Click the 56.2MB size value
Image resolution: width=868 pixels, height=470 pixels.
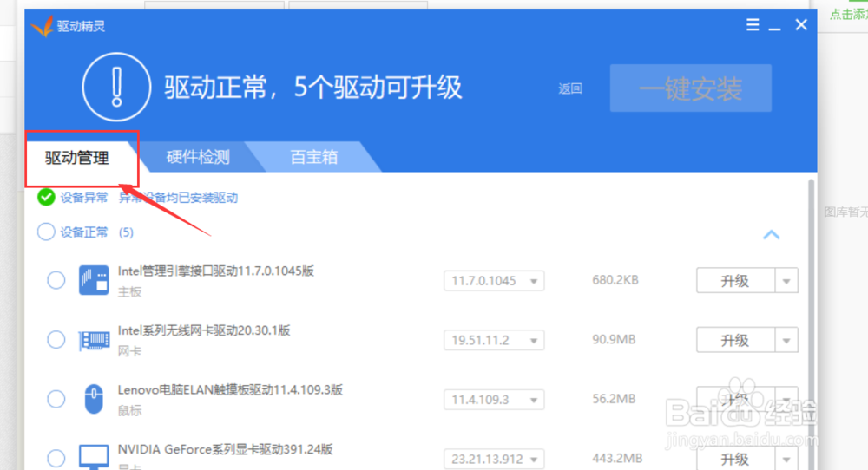(x=614, y=399)
